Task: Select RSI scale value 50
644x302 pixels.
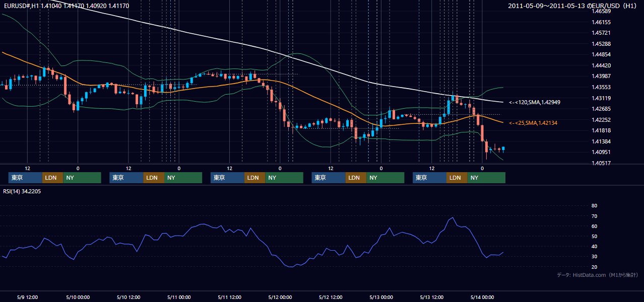Action: point(594,236)
